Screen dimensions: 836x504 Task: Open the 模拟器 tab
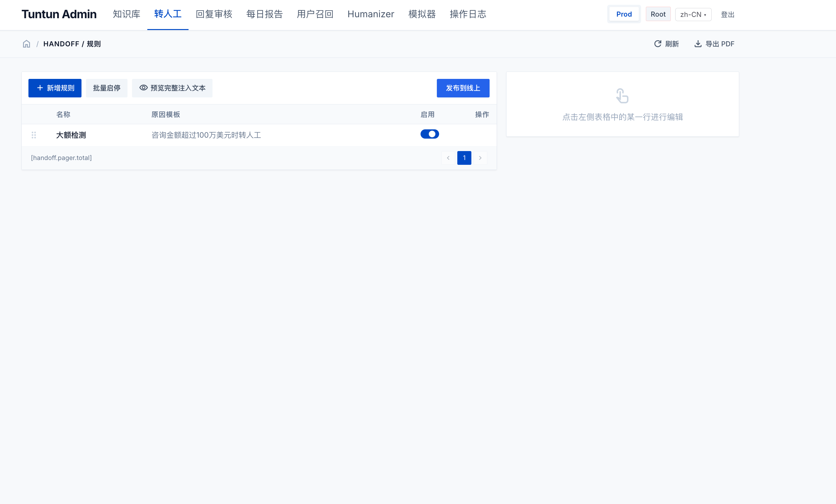(422, 14)
